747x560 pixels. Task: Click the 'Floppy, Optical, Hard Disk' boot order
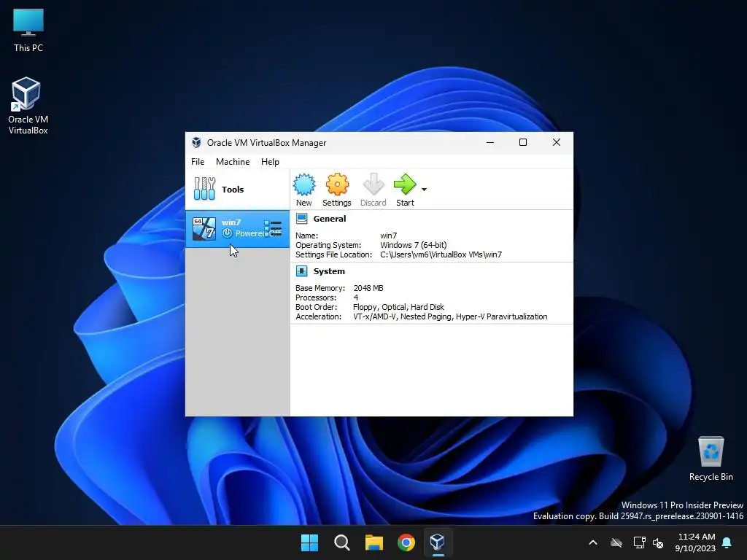point(398,307)
